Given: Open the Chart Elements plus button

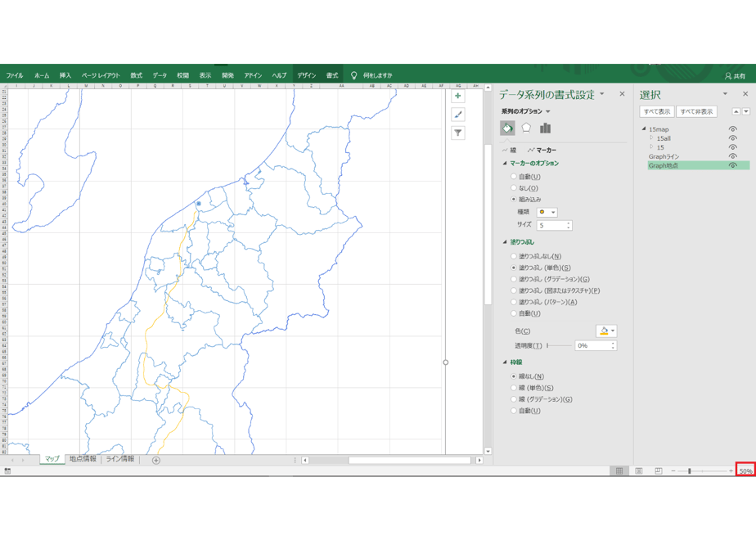Looking at the screenshot, I should click(457, 96).
